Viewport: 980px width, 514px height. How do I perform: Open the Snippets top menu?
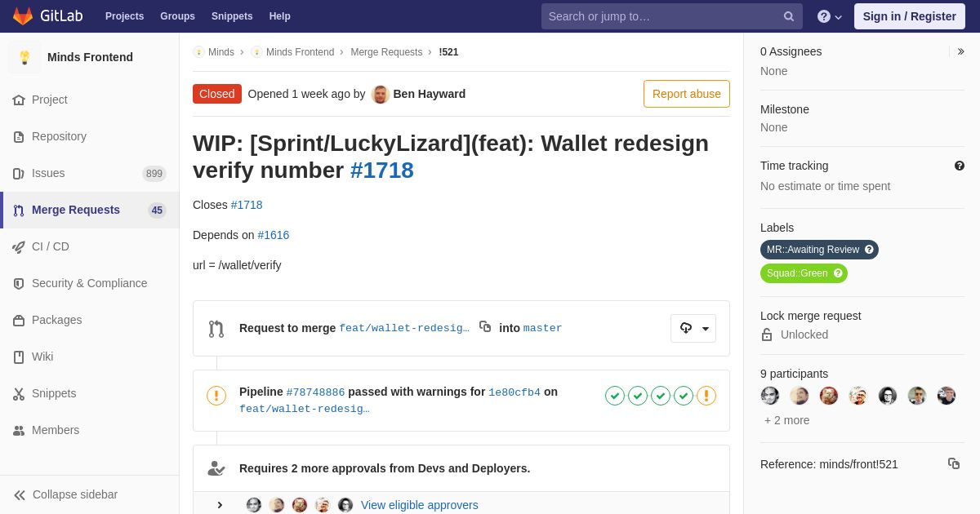pos(232,16)
